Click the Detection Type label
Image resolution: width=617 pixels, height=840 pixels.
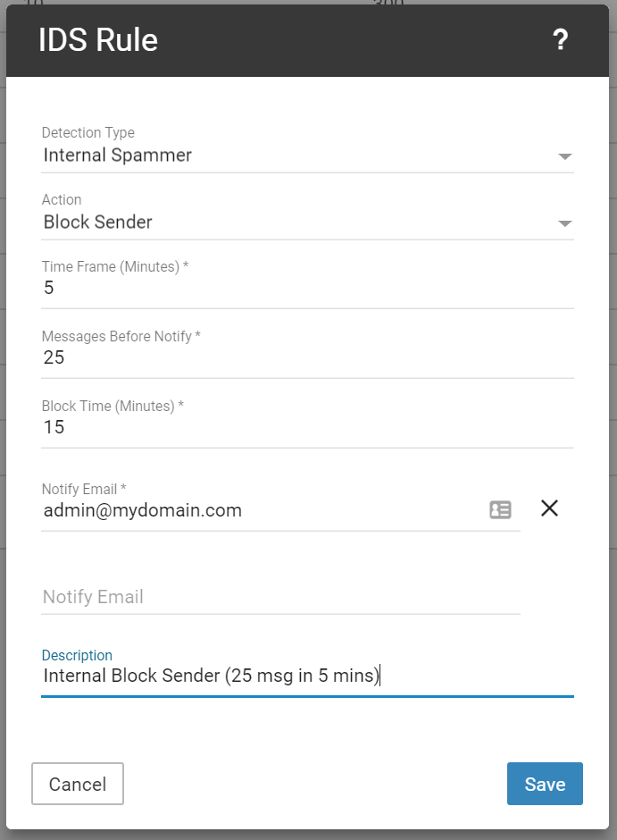click(88, 133)
